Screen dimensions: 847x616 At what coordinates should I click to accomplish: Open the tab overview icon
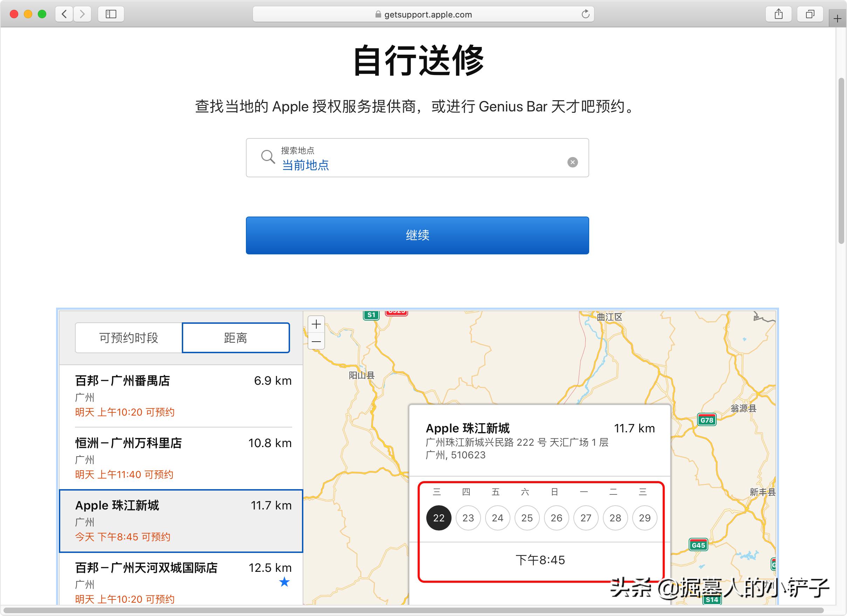(x=810, y=14)
